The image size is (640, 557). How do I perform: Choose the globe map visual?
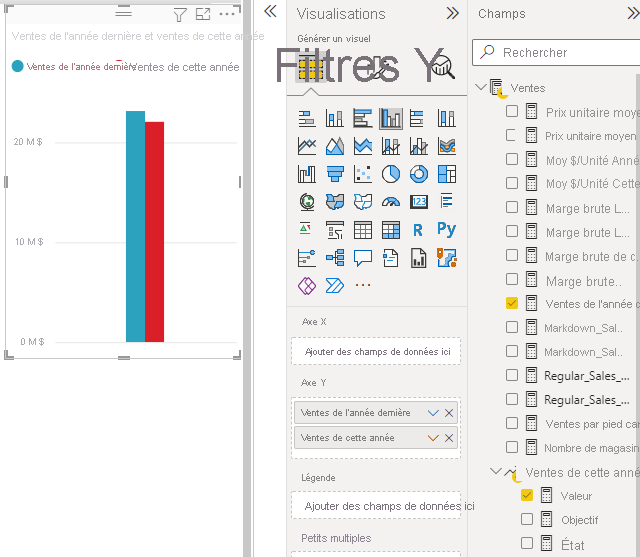pos(307,202)
